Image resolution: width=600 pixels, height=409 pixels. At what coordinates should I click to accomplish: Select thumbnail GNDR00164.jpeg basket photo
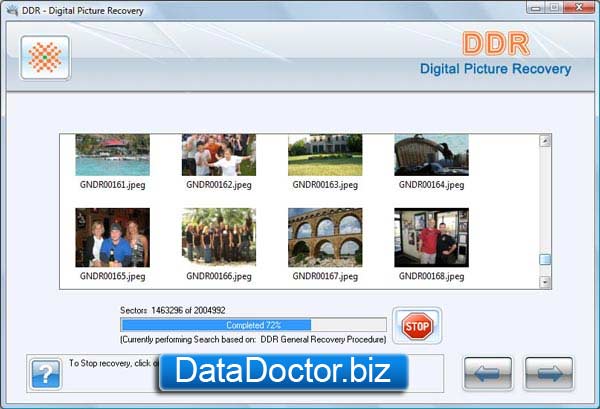pos(432,155)
